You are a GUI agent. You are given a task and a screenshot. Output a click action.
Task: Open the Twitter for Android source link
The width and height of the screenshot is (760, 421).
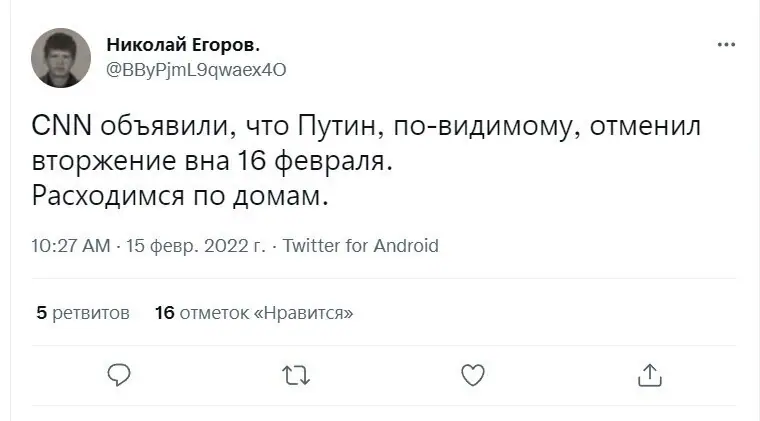[361, 246]
